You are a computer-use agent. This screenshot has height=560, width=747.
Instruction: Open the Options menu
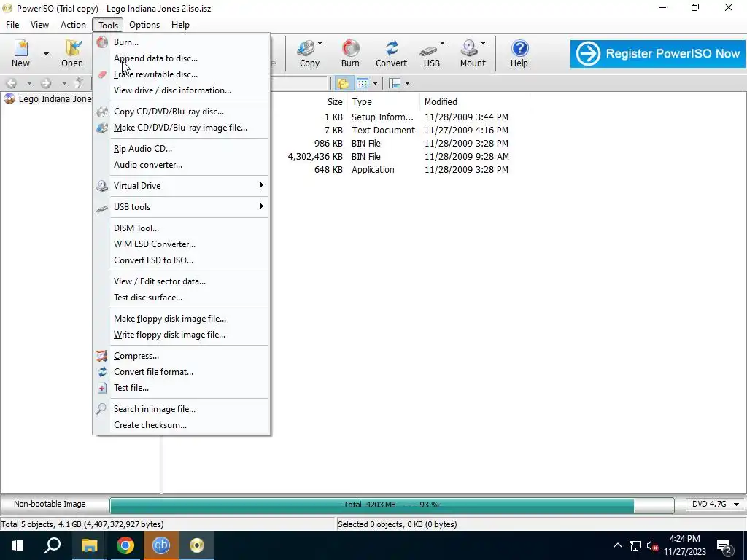[x=144, y=25]
